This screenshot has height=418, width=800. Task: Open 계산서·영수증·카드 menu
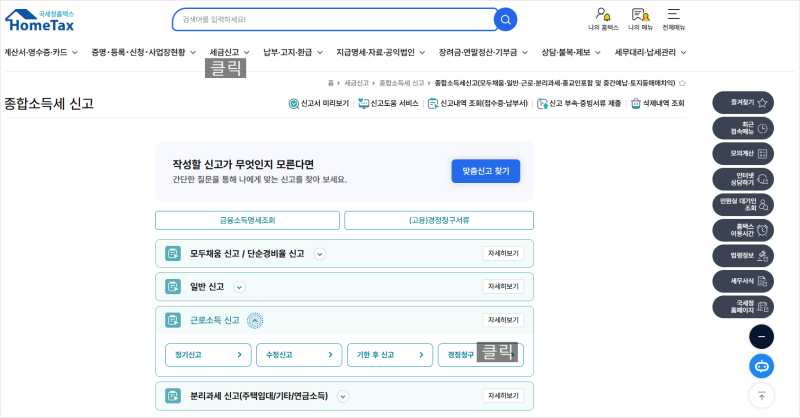41,52
